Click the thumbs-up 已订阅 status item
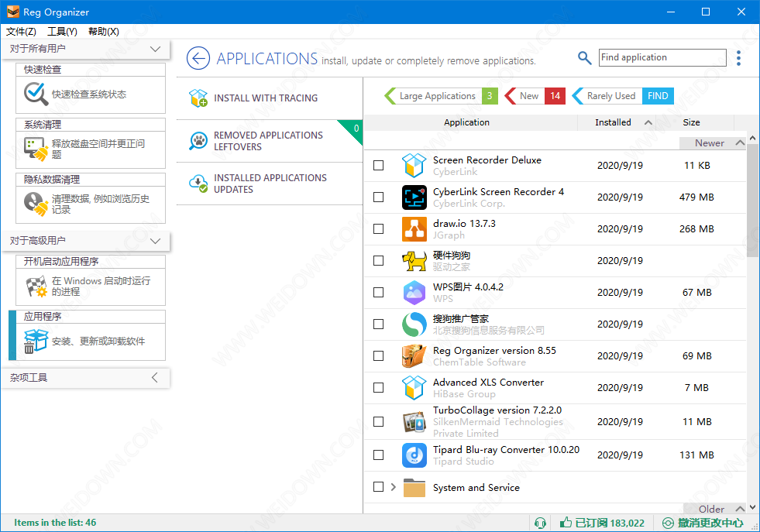The height and width of the screenshot is (532, 760). 602,523
